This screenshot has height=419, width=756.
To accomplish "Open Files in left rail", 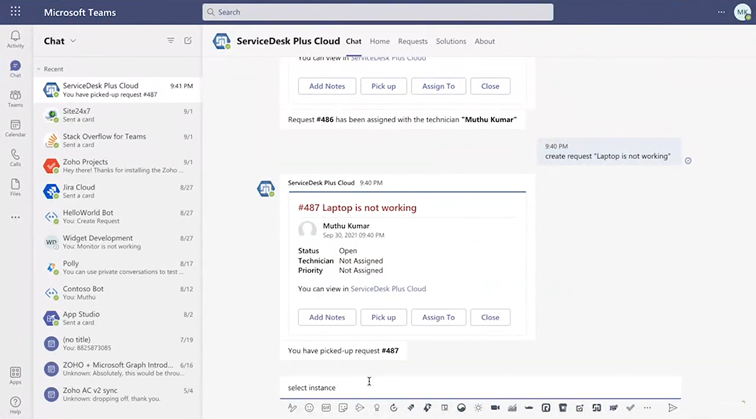I will pyautogui.click(x=15, y=187).
